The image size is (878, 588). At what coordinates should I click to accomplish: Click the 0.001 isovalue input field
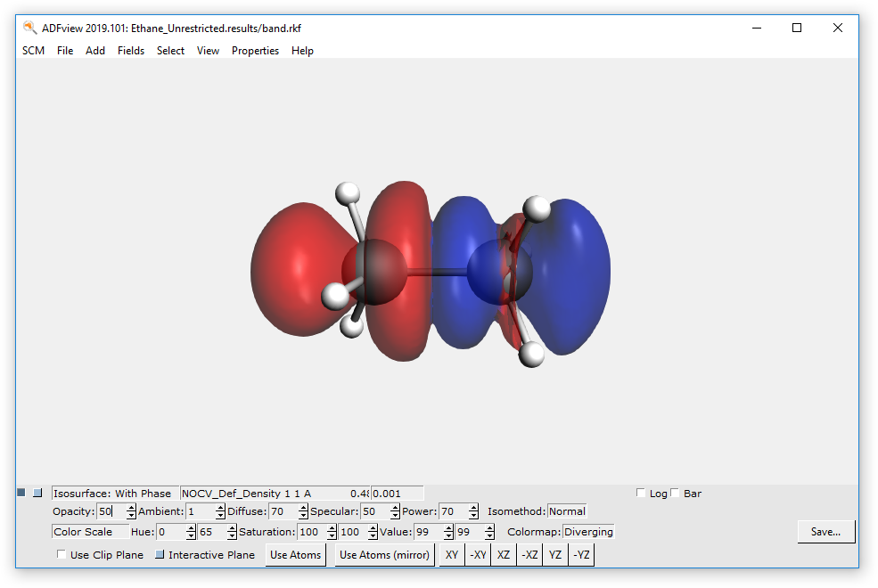click(395, 493)
